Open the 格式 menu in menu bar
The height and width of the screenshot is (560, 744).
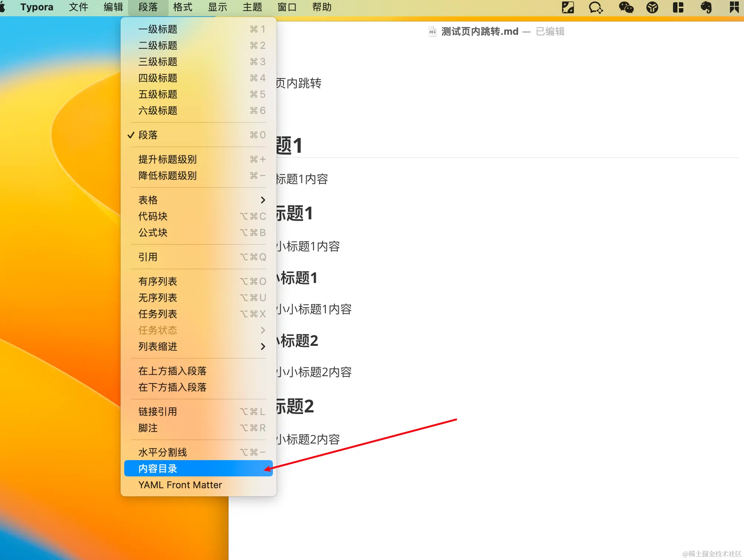[x=182, y=7]
